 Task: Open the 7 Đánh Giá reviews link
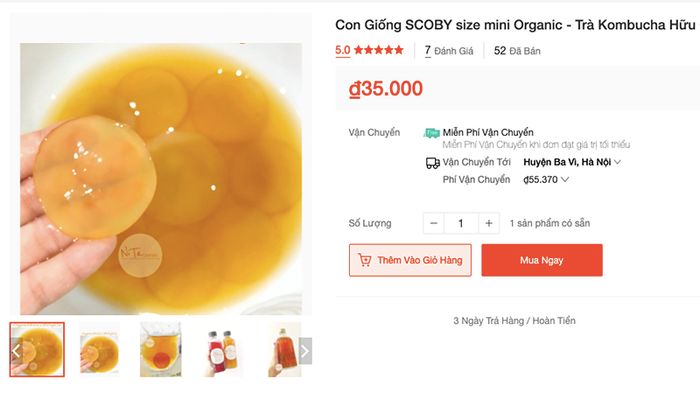coord(448,51)
